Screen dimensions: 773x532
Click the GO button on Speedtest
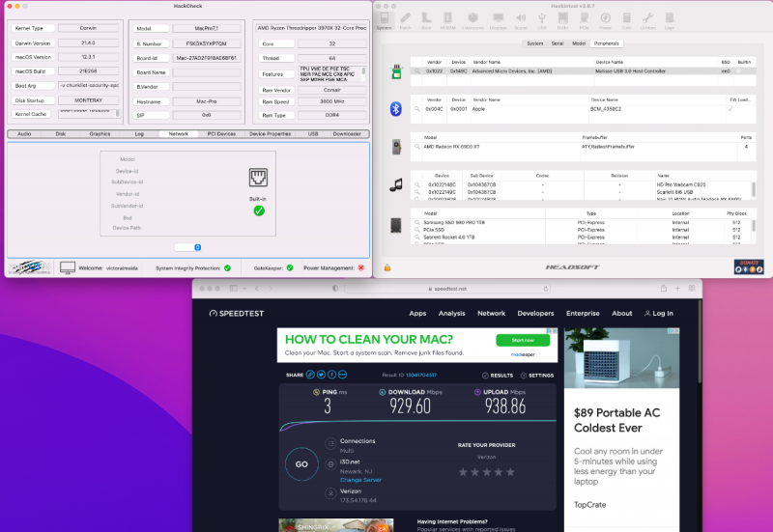[x=301, y=464]
